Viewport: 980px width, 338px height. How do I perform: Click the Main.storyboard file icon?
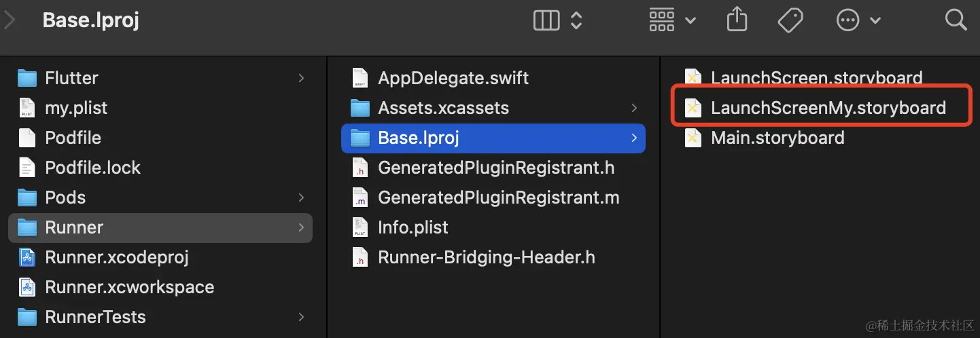pos(693,138)
